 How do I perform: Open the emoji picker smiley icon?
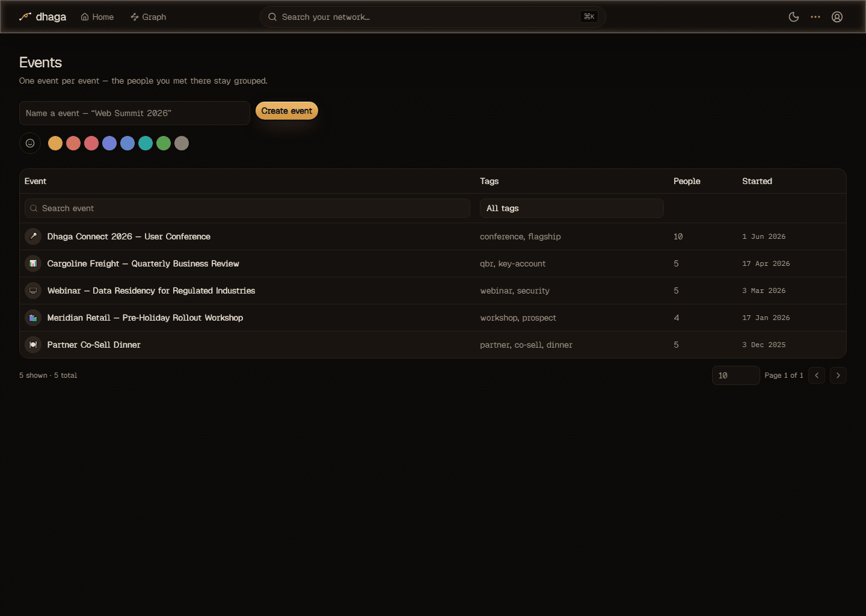(x=30, y=143)
